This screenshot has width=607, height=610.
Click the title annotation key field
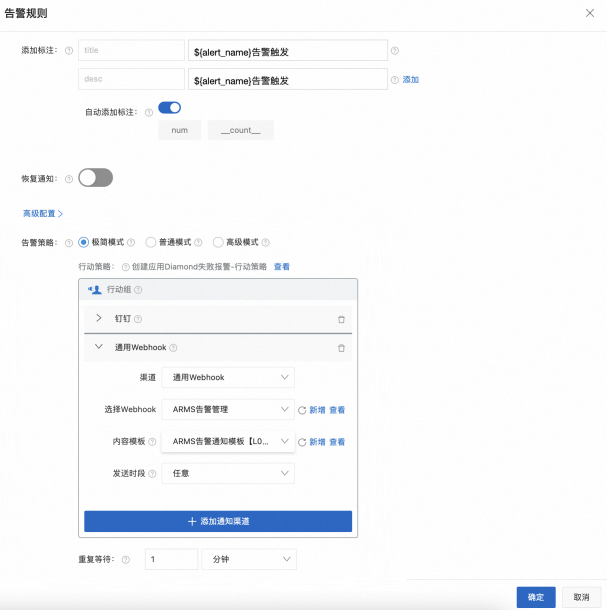pyautogui.click(x=132, y=50)
